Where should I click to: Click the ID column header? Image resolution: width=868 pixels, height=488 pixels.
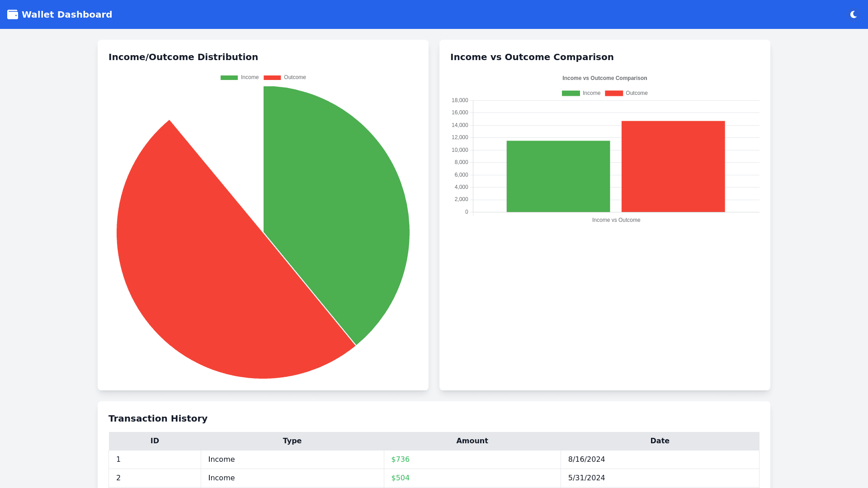(155, 441)
